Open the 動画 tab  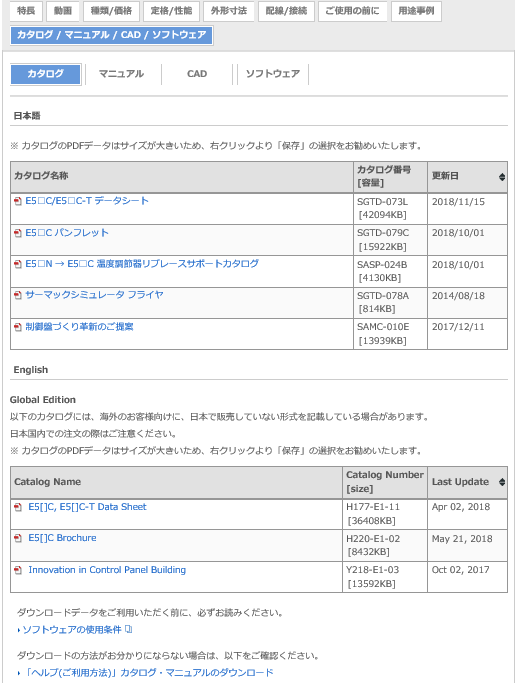(x=63, y=11)
